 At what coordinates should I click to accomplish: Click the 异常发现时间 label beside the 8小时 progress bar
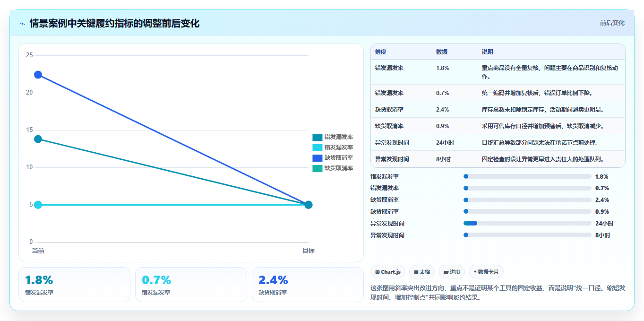(x=387, y=235)
